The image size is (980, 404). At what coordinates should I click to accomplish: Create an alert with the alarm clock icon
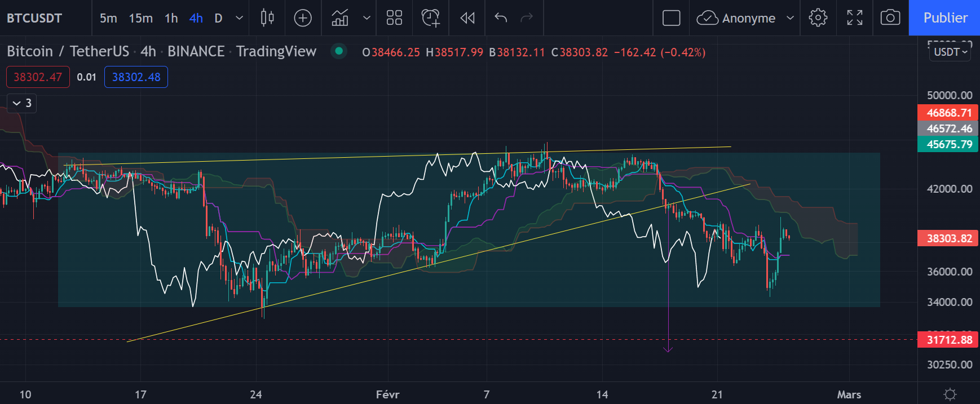coord(430,18)
